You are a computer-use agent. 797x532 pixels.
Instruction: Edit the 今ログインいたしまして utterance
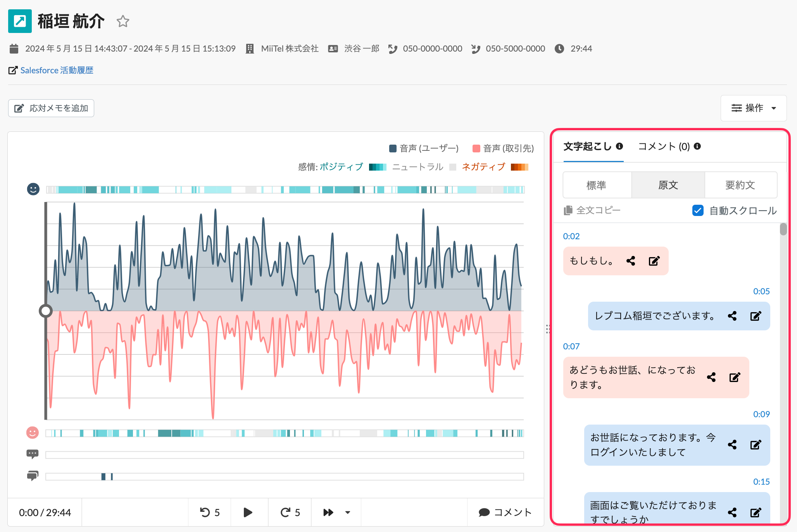(x=756, y=445)
